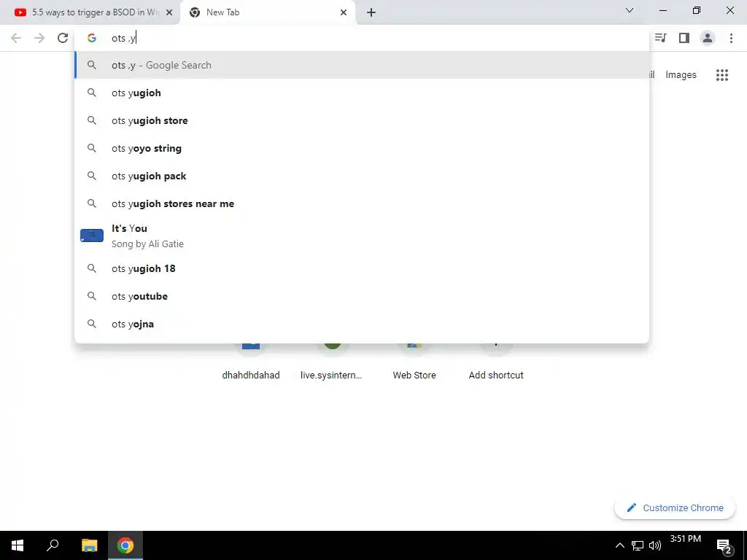The height and width of the screenshot is (560, 747).
Task: Open File Explorer from the taskbar
Action: point(89,545)
